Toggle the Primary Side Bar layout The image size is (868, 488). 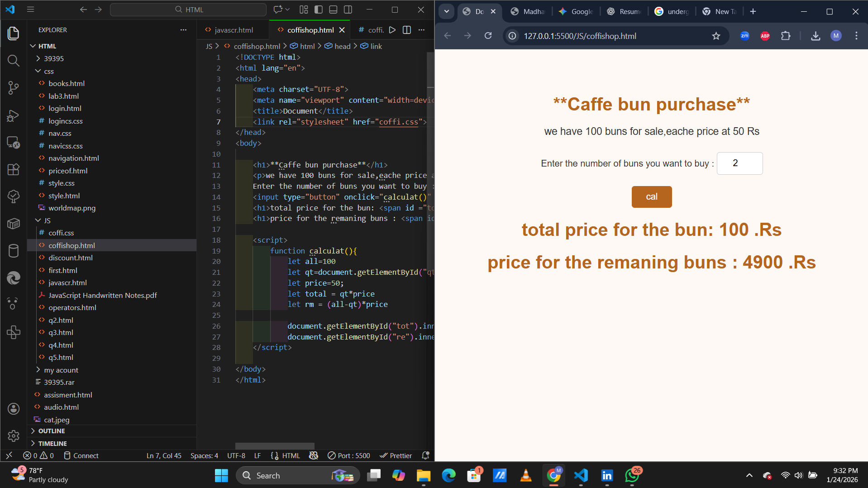(319, 10)
